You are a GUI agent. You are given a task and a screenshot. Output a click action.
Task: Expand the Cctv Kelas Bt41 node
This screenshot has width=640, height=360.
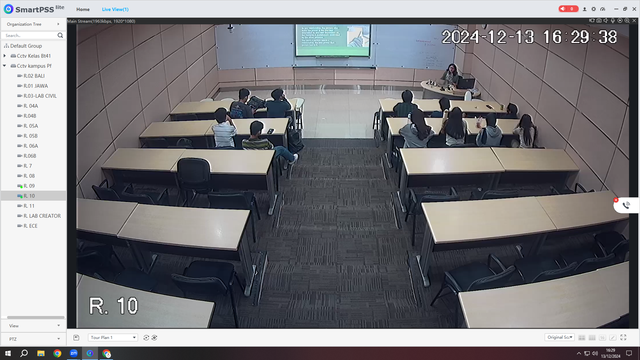[4, 56]
